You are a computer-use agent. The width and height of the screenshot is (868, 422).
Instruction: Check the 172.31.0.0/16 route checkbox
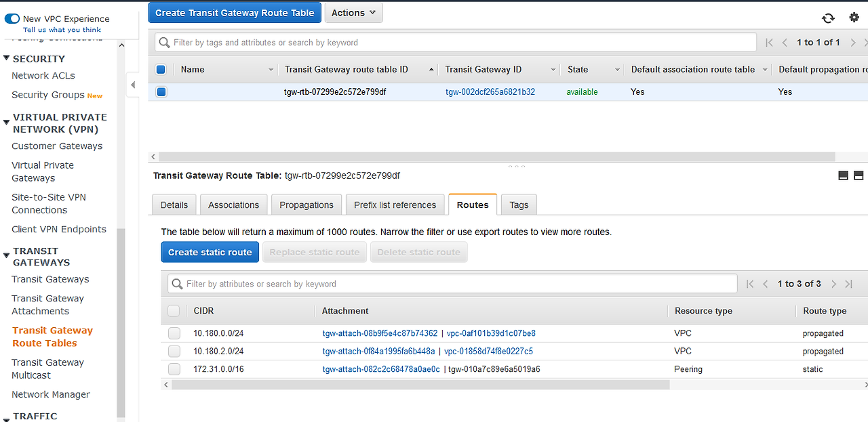coord(174,369)
